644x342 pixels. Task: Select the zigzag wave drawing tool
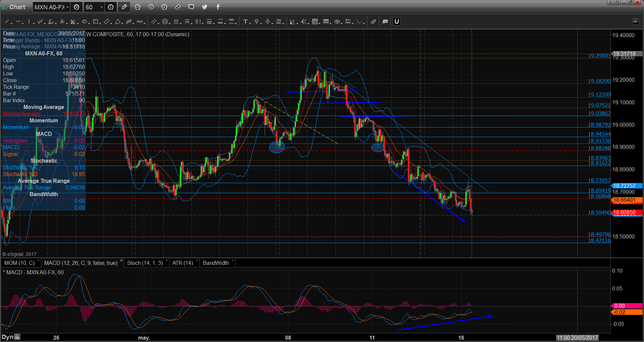(x=40, y=22)
